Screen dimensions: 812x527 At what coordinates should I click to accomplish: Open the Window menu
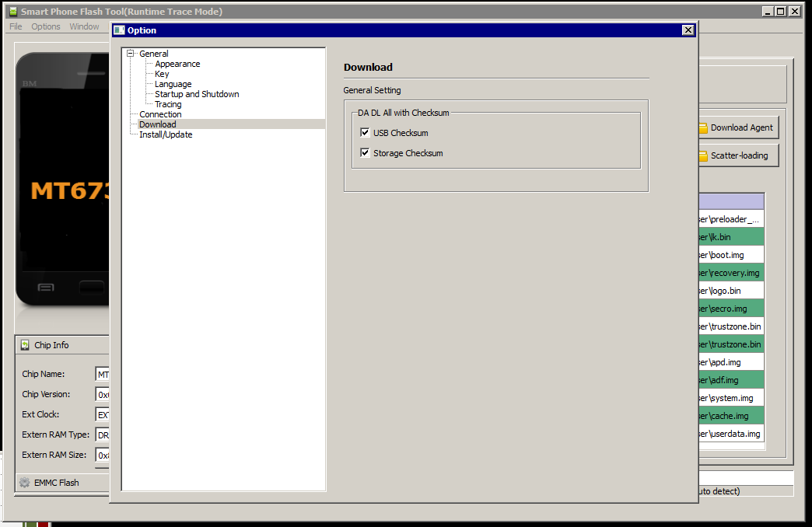tap(84, 26)
